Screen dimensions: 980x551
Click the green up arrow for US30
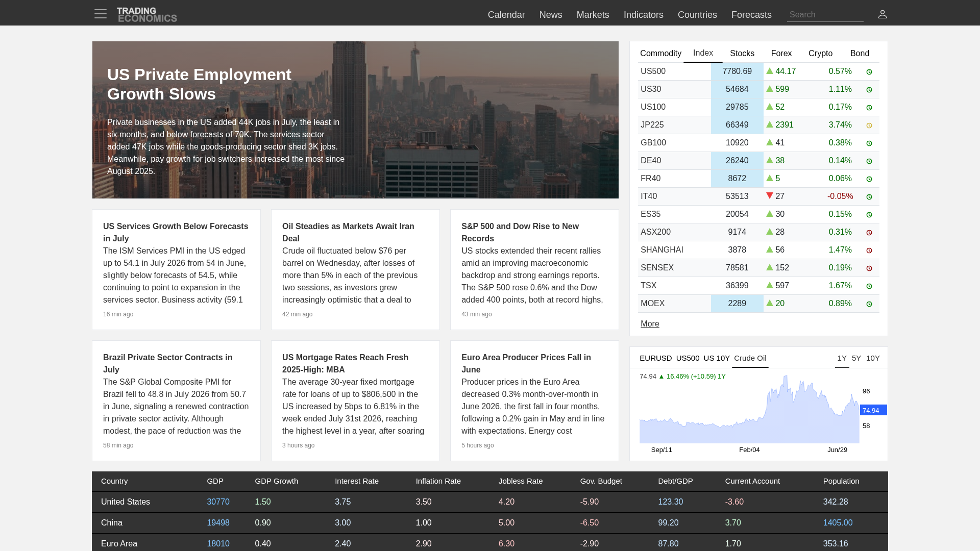coord(770,89)
